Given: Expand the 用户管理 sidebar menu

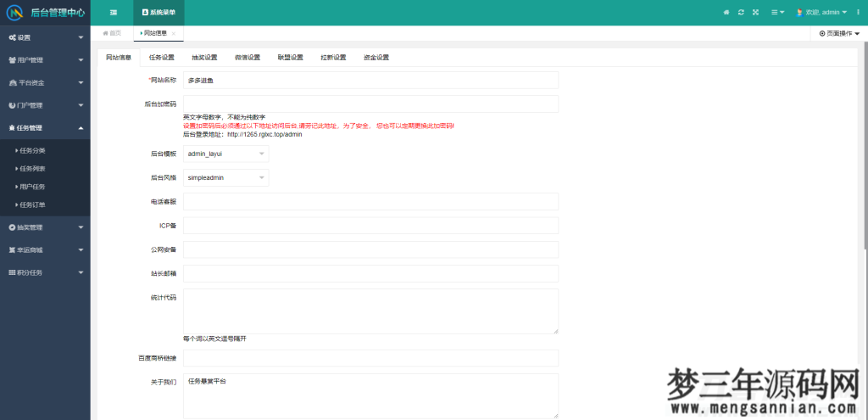Looking at the screenshot, I should point(45,60).
